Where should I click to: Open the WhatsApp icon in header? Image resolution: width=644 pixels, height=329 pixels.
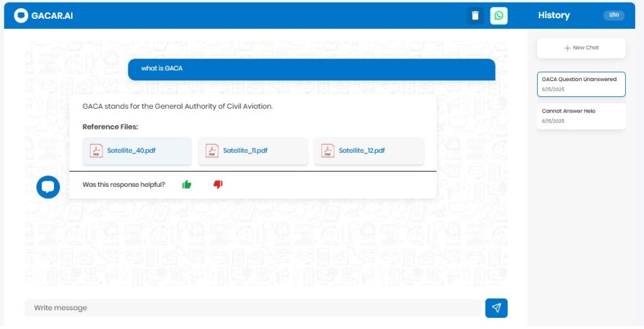click(x=499, y=16)
